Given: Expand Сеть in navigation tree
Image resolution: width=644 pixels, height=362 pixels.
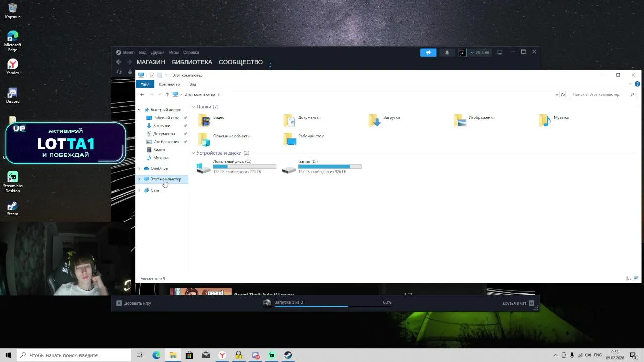Looking at the screenshot, I should point(140,190).
